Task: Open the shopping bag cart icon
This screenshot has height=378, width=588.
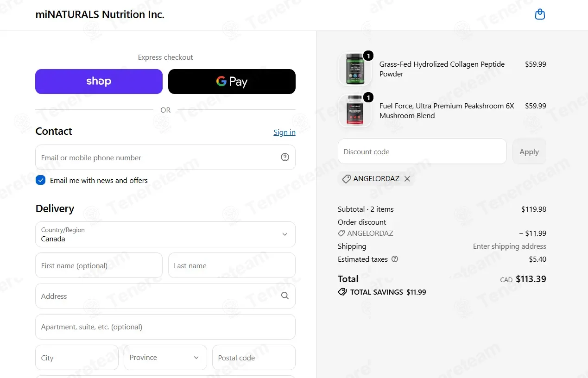Action: [x=540, y=14]
